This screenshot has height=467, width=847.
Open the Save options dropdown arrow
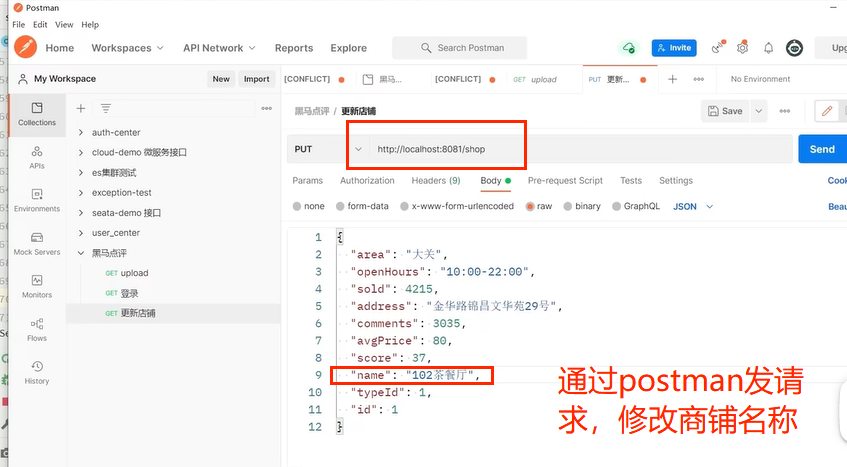point(759,111)
